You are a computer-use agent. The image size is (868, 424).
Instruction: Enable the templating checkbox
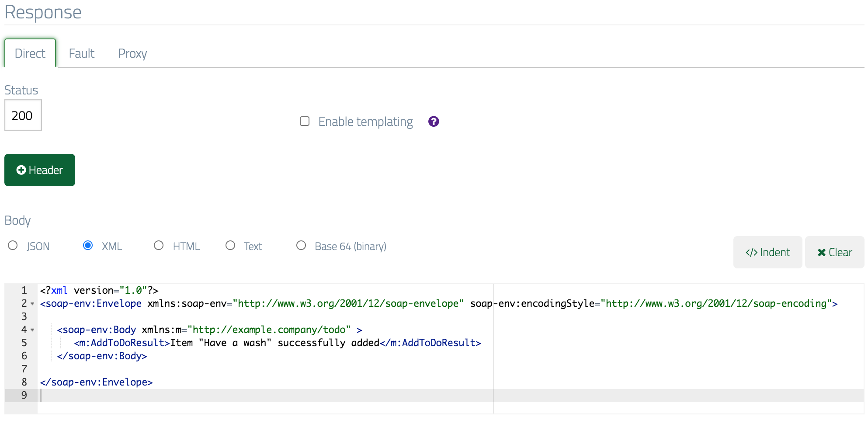click(x=305, y=121)
